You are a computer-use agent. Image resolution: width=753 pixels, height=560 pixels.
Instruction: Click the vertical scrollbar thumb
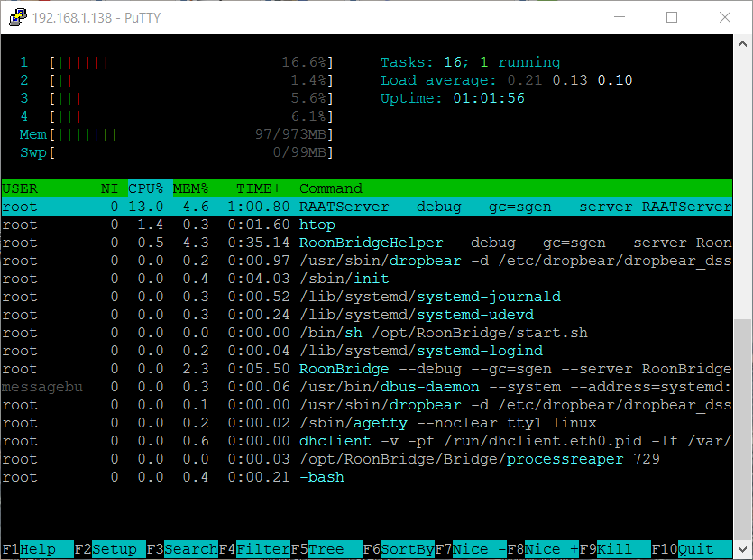pyautogui.click(x=742, y=429)
